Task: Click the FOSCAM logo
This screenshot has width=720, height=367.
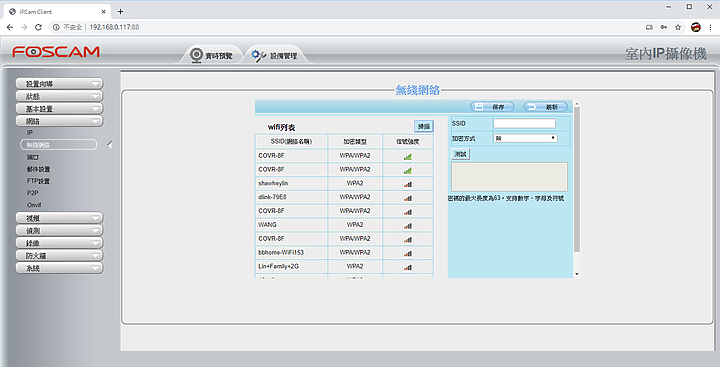Action: click(x=56, y=51)
